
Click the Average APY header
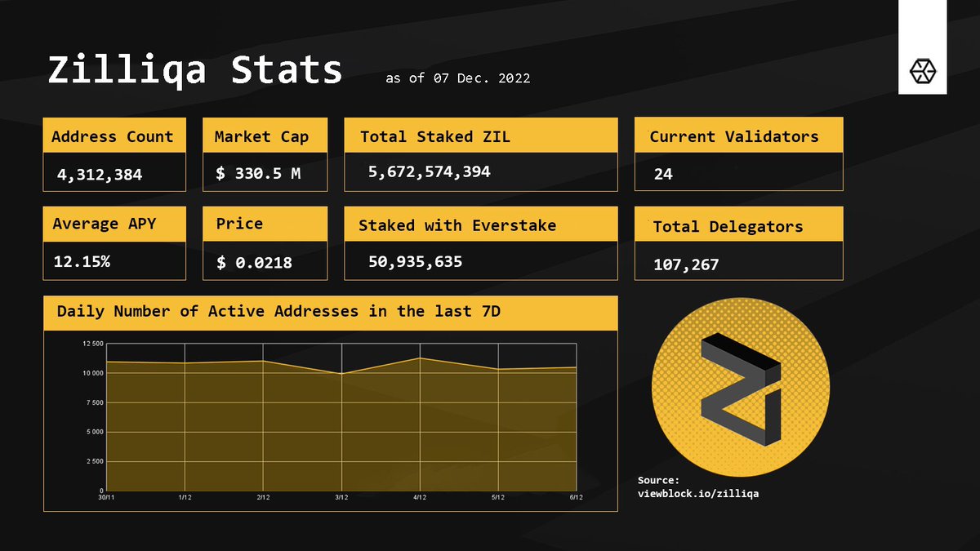(114, 224)
